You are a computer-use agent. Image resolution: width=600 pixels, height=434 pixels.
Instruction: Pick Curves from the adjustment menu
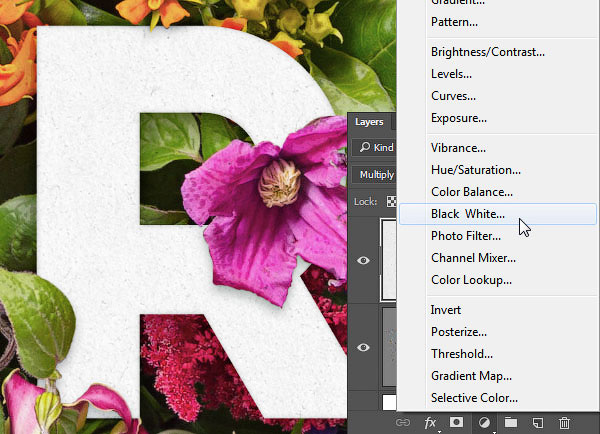tap(453, 96)
